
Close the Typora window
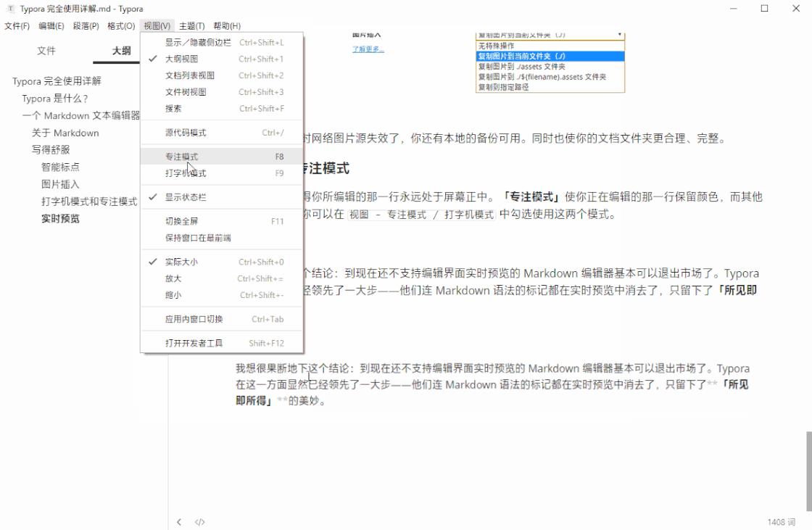coord(796,9)
